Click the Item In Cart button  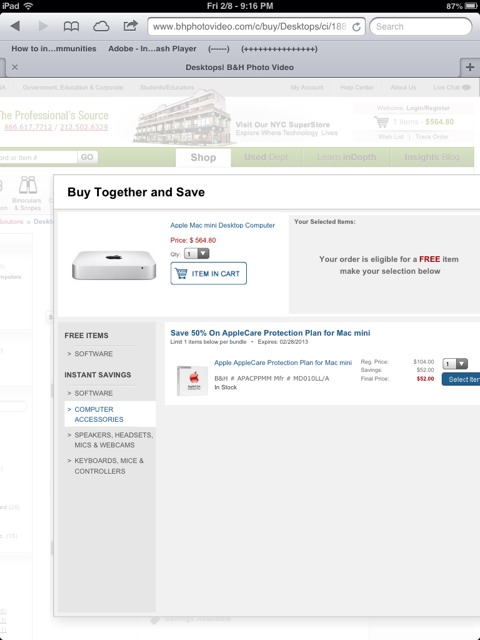(x=209, y=273)
